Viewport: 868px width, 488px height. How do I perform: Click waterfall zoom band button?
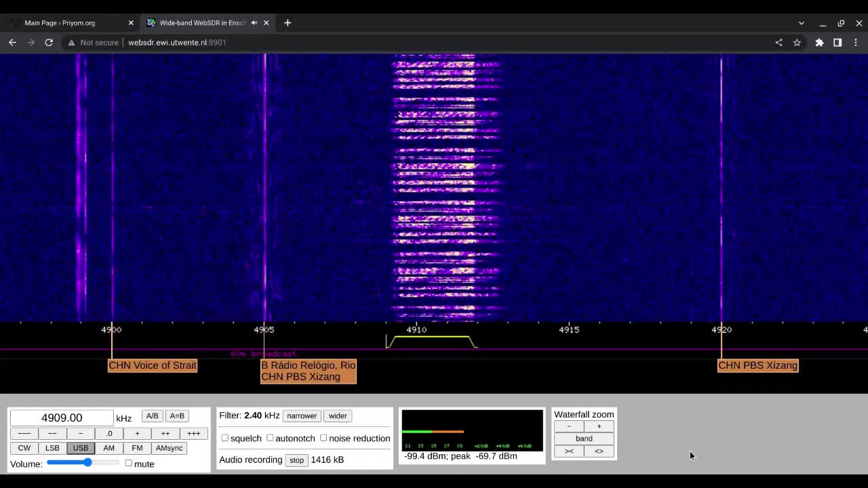point(584,439)
